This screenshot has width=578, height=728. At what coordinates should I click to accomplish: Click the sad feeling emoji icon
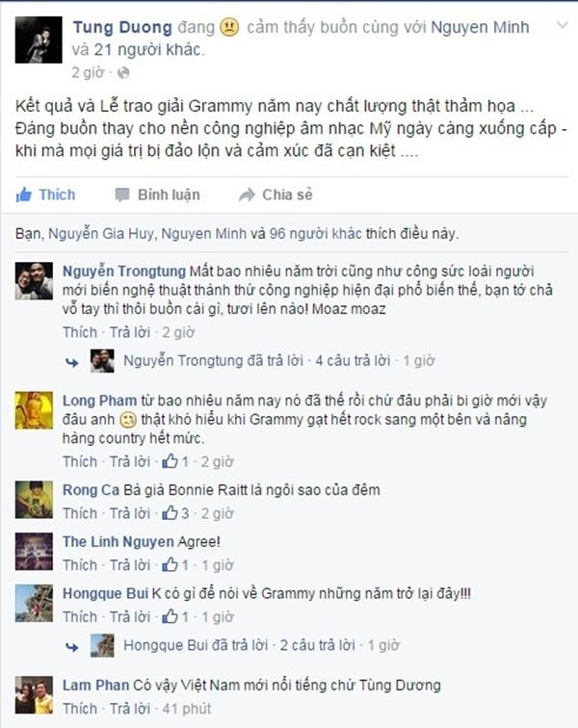tap(228, 27)
